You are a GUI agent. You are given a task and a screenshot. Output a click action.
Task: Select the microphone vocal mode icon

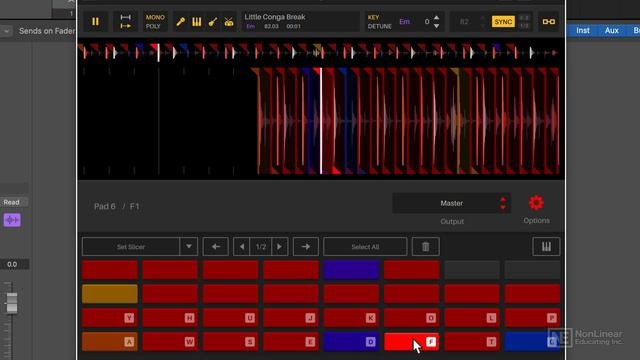[x=180, y=22]
